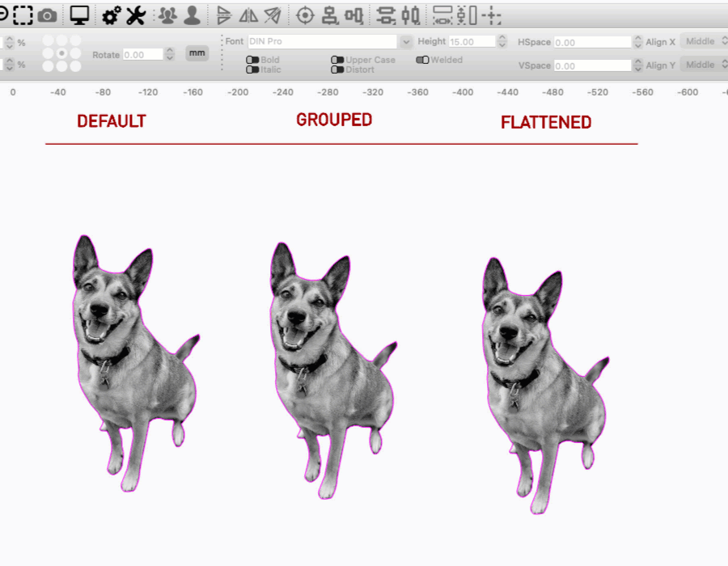The image size is (728, 566).
Task: Click the paper-plane mirror icon
Action: pyautogui.click(x=273, y=15)
